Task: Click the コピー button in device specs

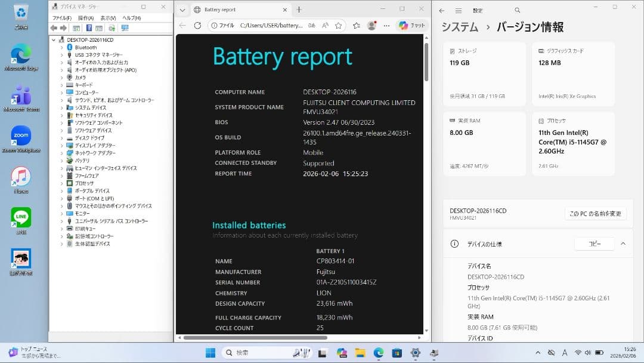Action: 594,244
